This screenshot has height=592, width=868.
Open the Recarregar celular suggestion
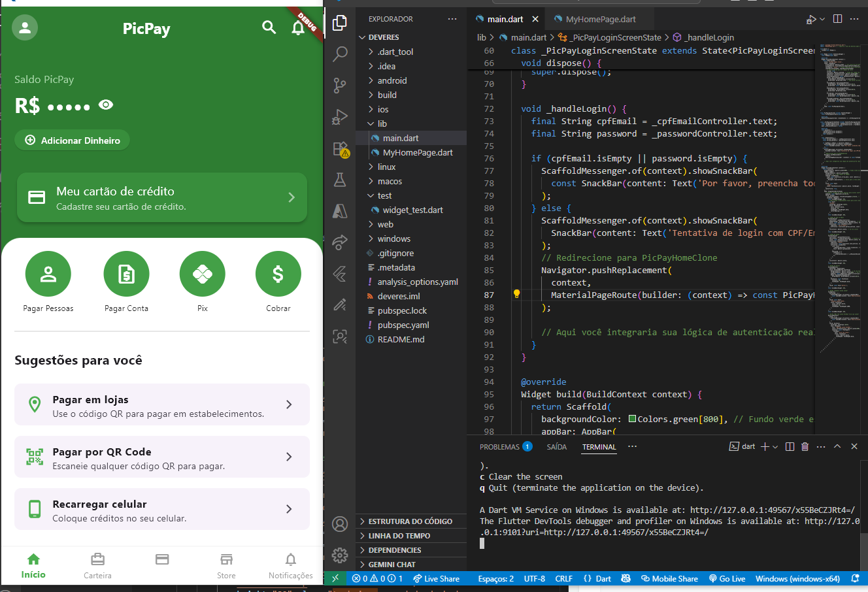[x=162, y=510]
